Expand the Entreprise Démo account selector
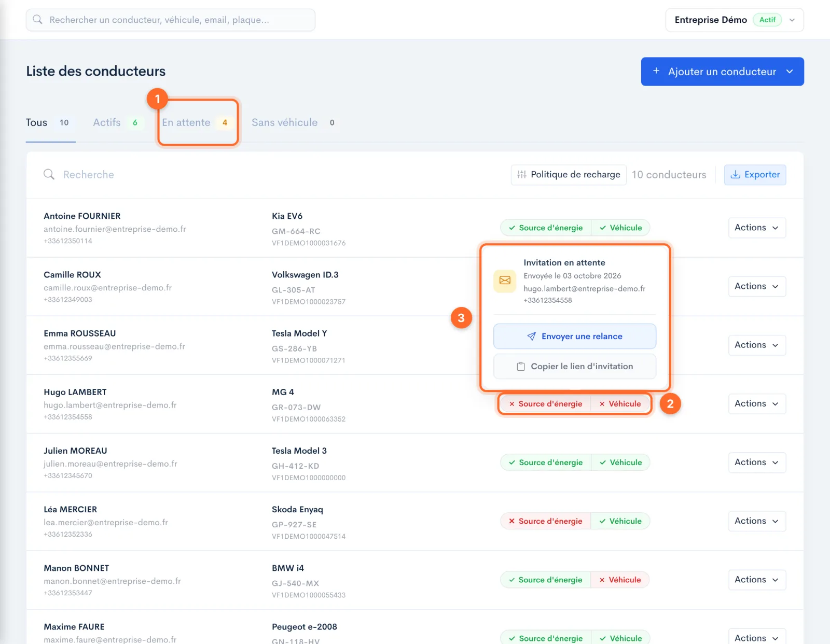The width and height of the screenshot is (830, 644). pos(735,20)
